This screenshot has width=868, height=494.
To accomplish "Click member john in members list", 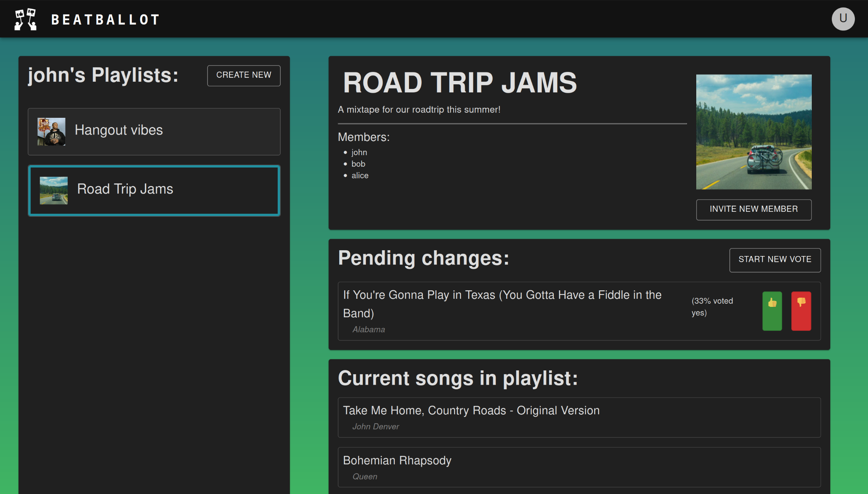I will 359,152.
